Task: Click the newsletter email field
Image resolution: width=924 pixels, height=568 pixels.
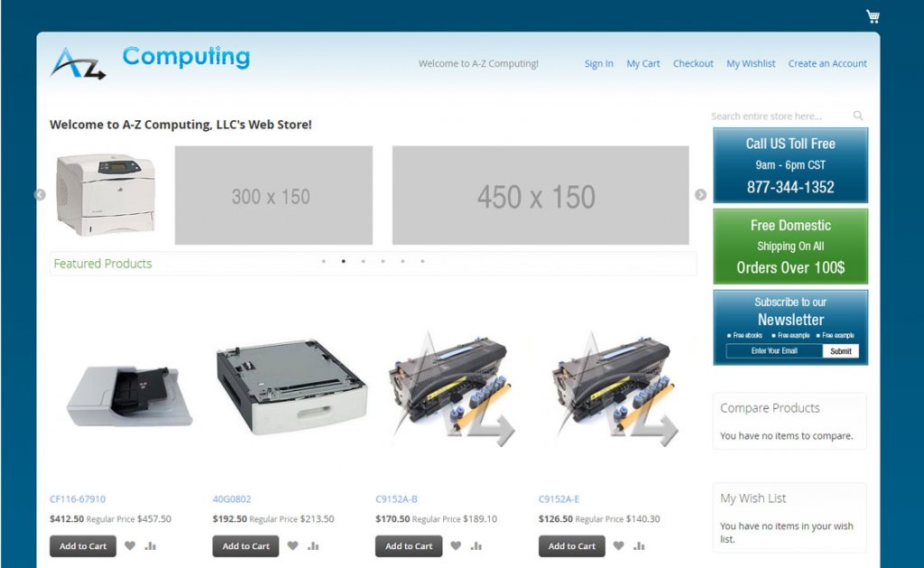Action: click(774, 351)
